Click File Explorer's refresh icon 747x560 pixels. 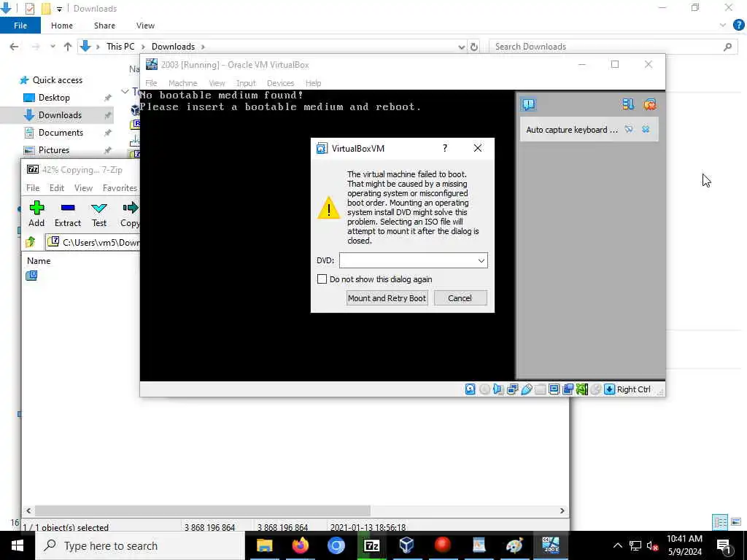[x=474, y=47]
